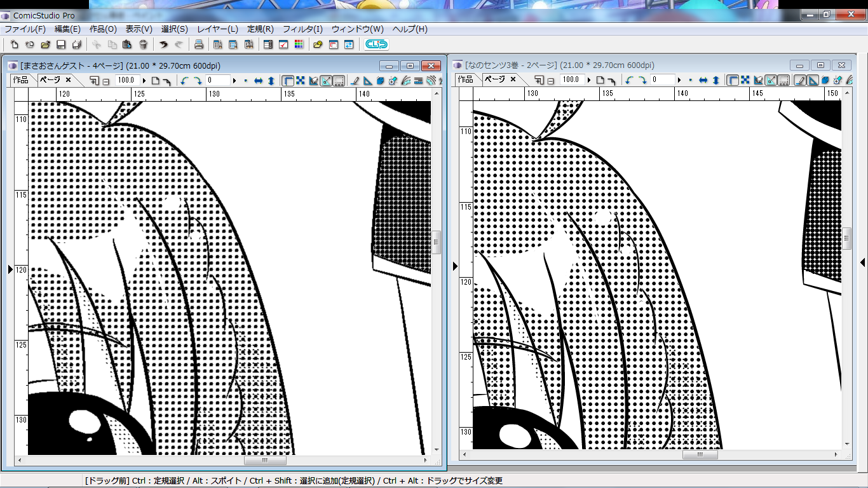Screen dimensions: 868x488
Task: Expand rotation angle list in left window
Action: coord(234,80)
